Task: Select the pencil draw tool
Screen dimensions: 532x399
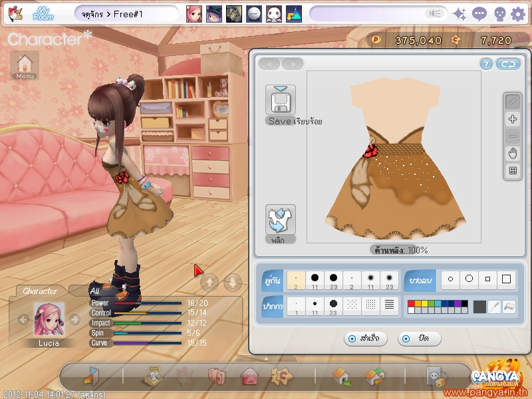Action: 513,102
